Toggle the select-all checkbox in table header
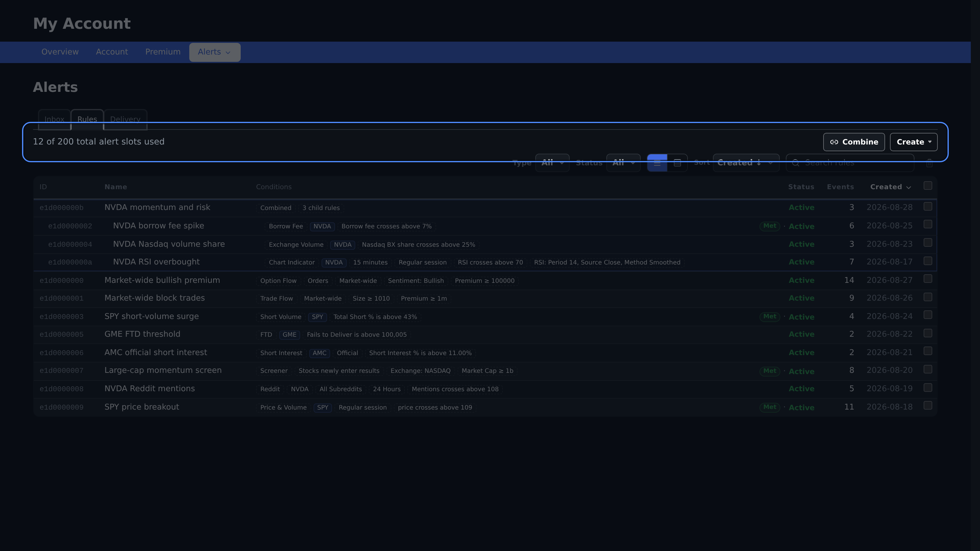Screen dimensions: 980x551 click(x=928, y=186)
